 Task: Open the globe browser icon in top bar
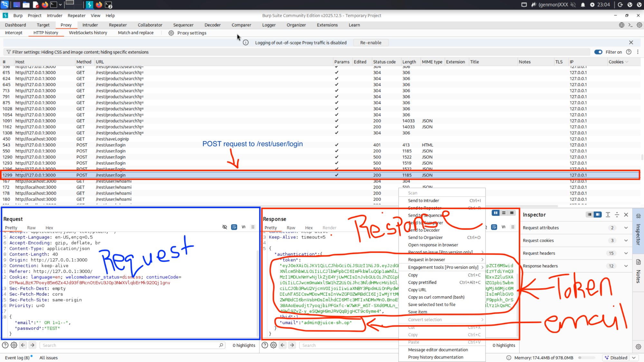pos(621,25)
